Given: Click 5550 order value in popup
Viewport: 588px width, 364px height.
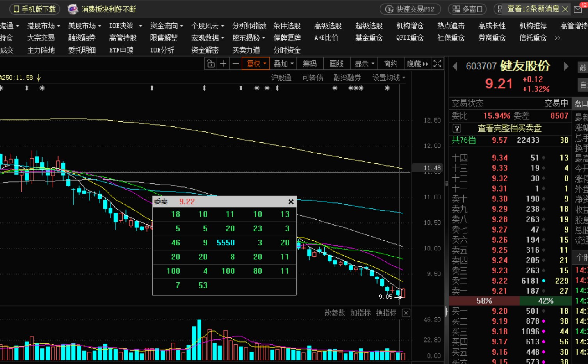Looking at the screenshot, I should [226, 243].
